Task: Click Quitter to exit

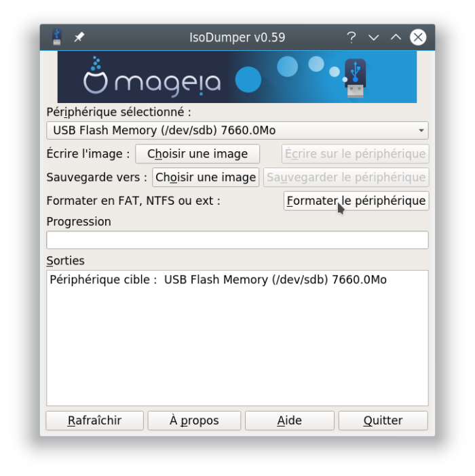Action: click(383, 421)
